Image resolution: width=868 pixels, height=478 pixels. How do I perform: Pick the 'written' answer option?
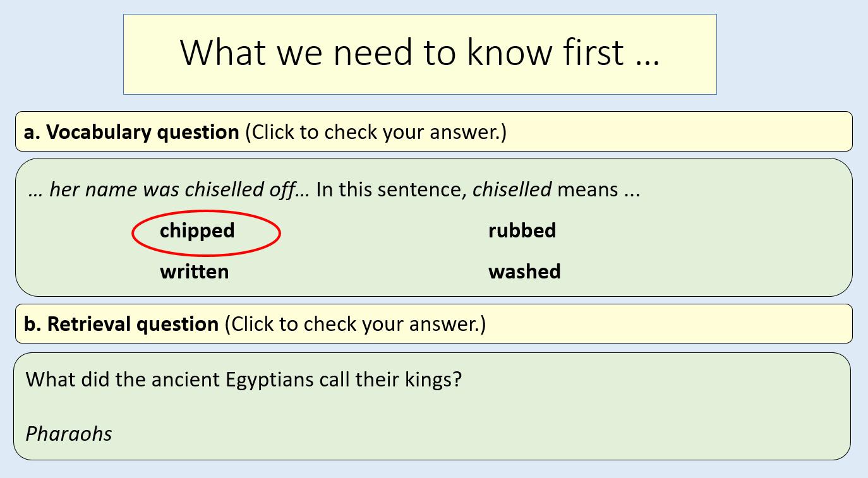coord(194,272)
